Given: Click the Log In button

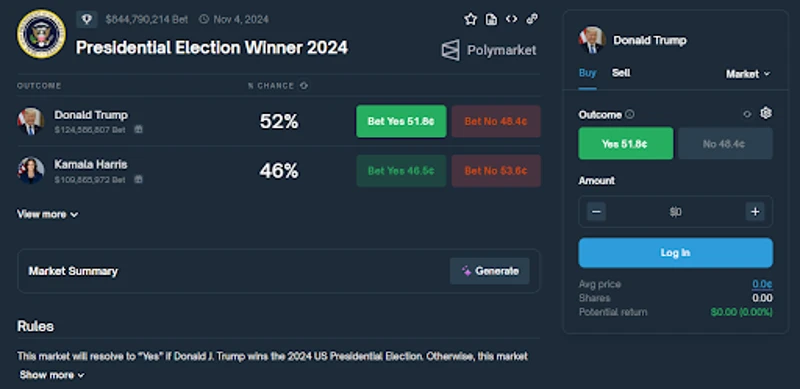Looking at the screenshot, I should [x=676, y=253].
